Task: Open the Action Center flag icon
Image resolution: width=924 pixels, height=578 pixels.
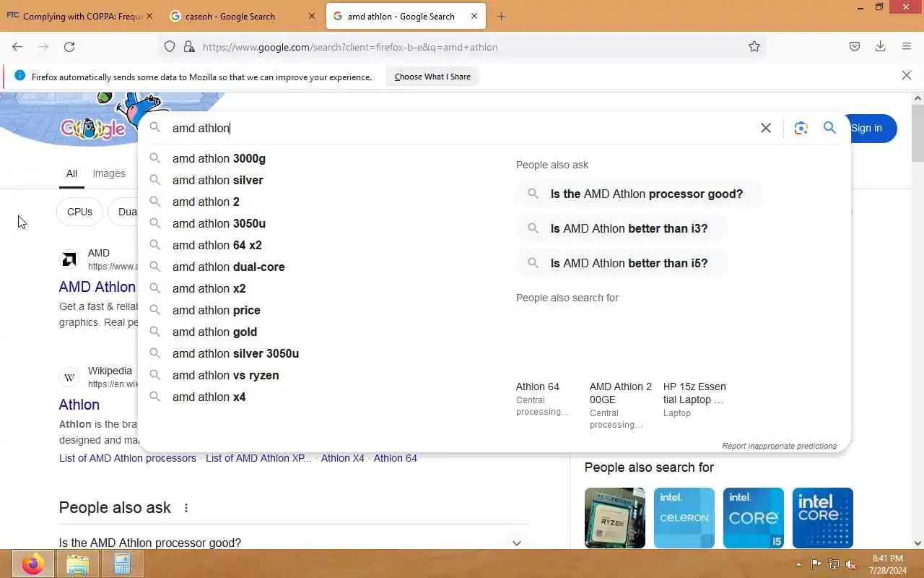Action: (816, 564)
